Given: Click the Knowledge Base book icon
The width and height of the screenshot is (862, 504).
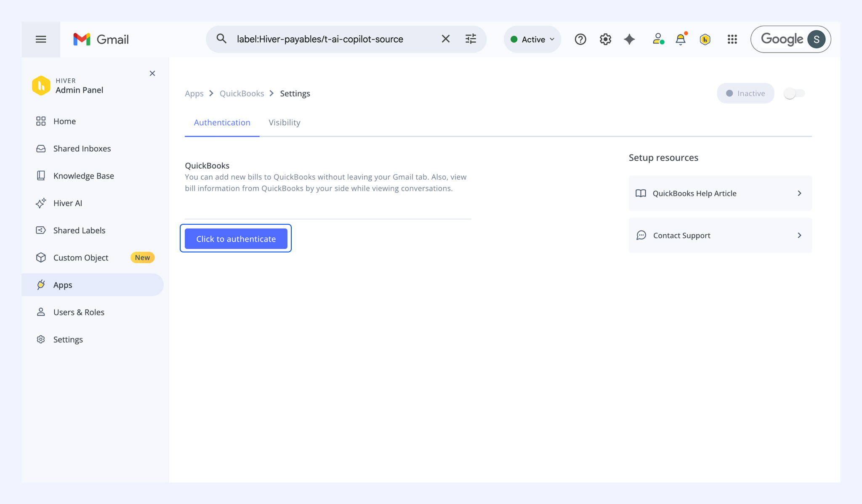Looking at the screenshot, I should point(41,176).
